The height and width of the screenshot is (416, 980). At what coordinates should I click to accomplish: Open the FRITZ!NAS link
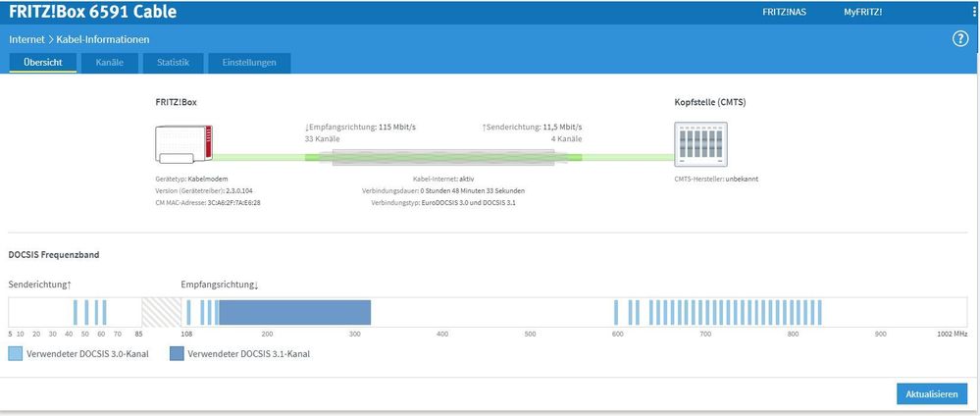click(785, 12)
